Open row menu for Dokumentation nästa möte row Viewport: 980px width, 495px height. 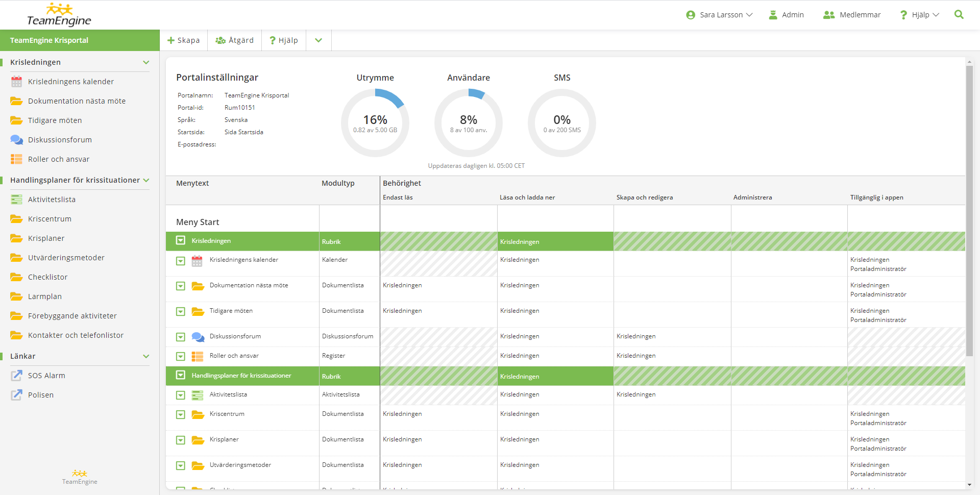point(180,286)
